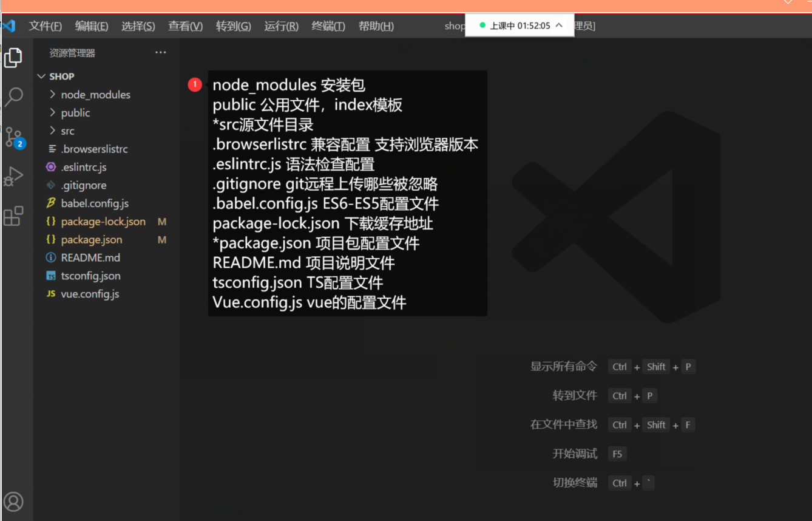
Task: Expand the class timer popup arrow
Action: click(x=559, y=26)
